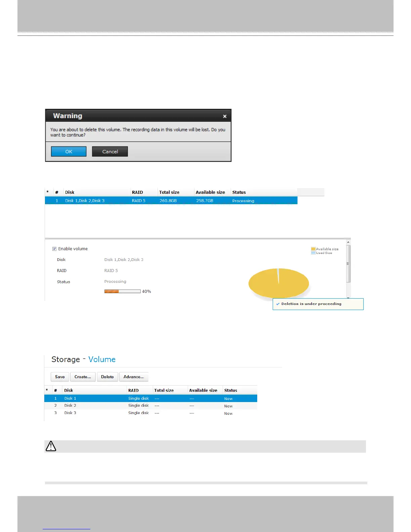Image resolution: width=411 pixels, height=532 pixels.
Task: Select the Disk 3 row
Action: 151,413
